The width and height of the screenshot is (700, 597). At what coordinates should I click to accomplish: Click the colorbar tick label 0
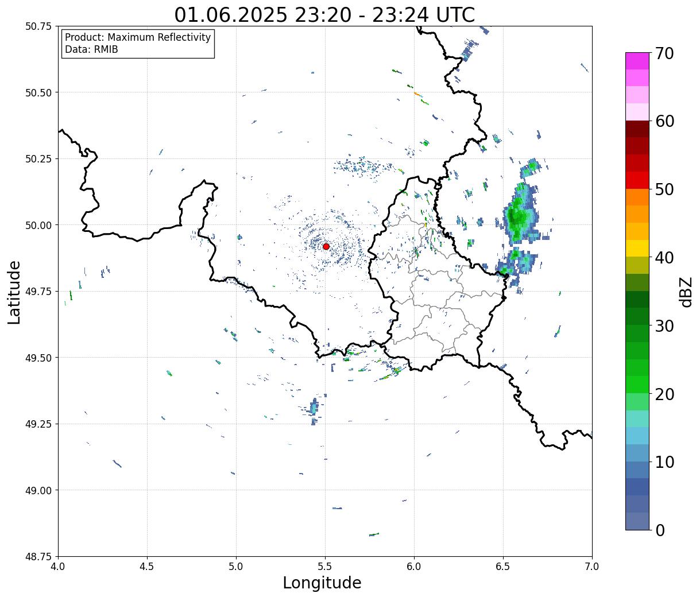click(x=660, y=530)
